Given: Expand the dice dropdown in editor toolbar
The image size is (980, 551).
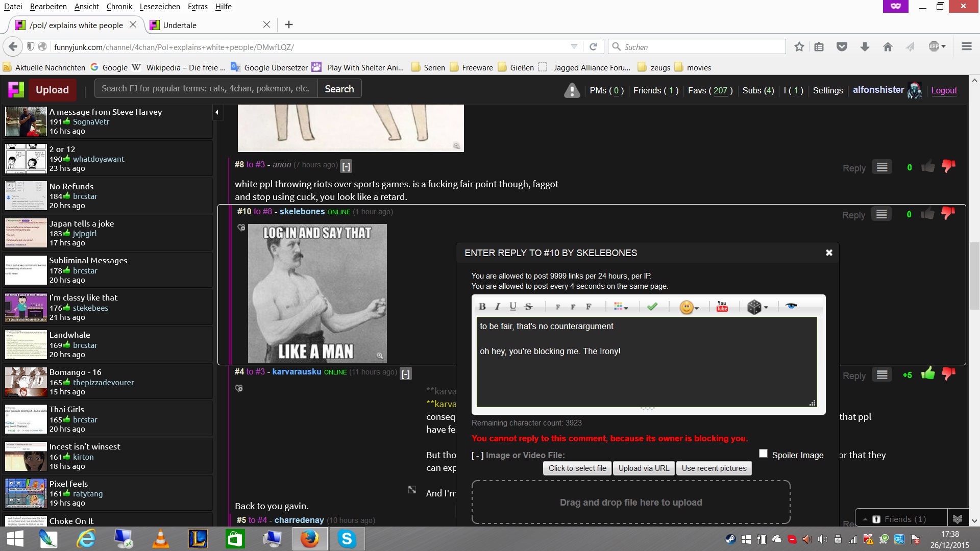Looking at the screenshot, I should (x=757, y=307).
